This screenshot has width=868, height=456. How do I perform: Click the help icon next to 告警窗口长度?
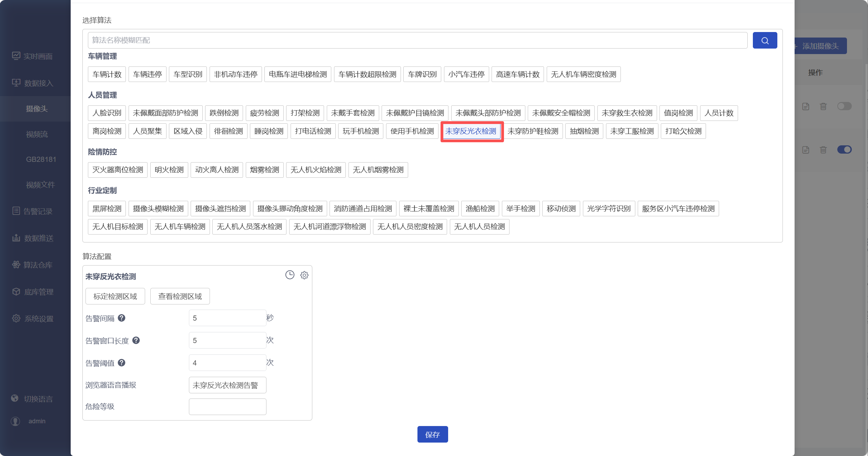(x=136, y=340)
